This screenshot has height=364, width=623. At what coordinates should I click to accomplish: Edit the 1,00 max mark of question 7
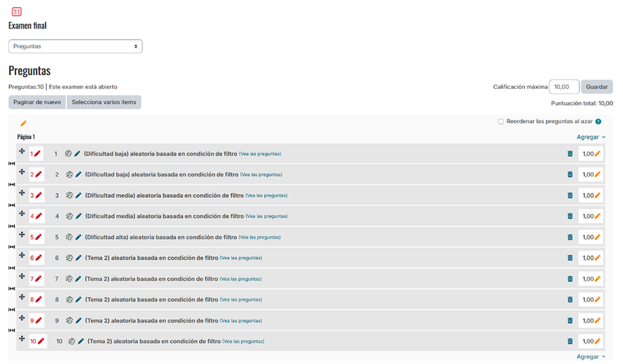pyautogui.click(x=597, y=279)
